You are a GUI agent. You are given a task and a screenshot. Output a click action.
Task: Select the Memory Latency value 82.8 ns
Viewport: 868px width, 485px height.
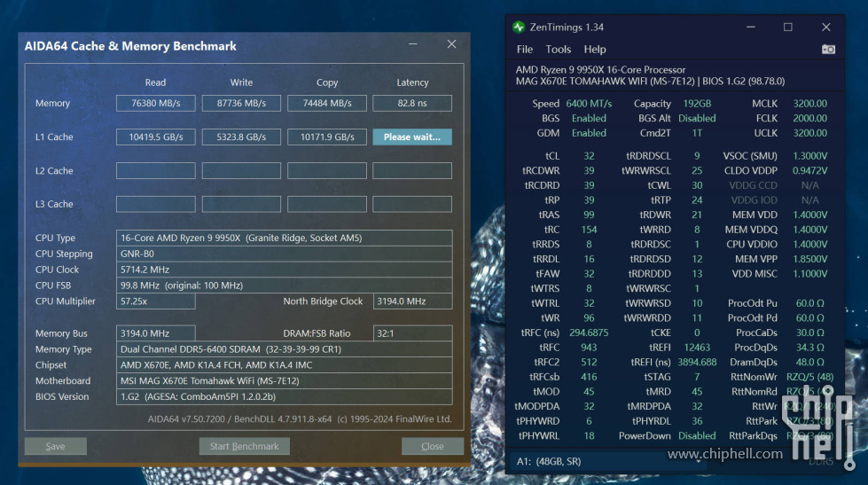[x=412, y=103]
